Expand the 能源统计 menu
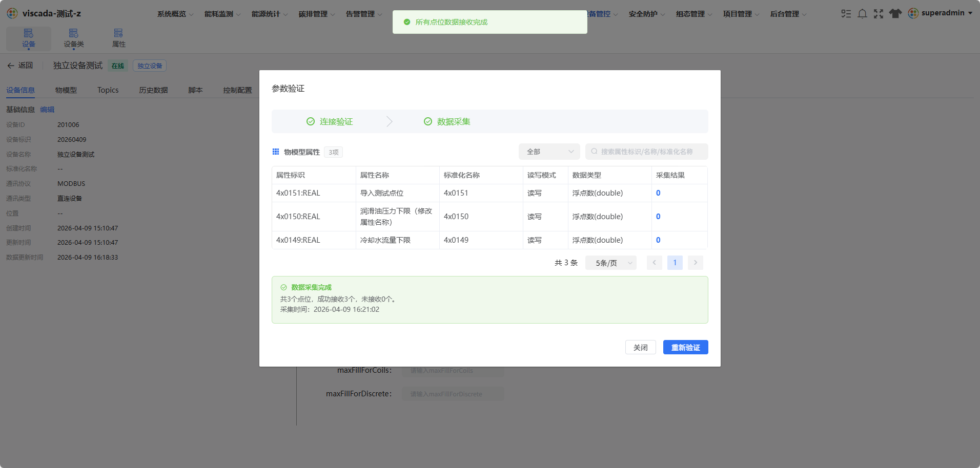The height and width of the screenshot is (468, 980). (270, 14)
